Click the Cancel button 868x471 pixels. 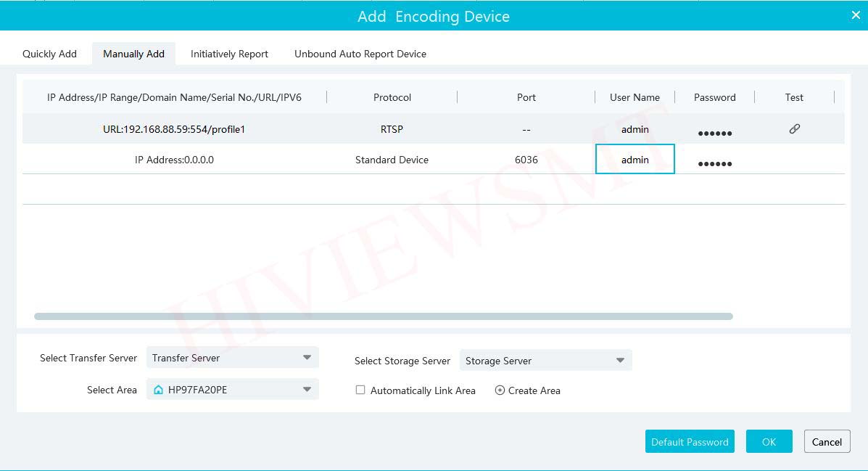click(x=827, y=441)
